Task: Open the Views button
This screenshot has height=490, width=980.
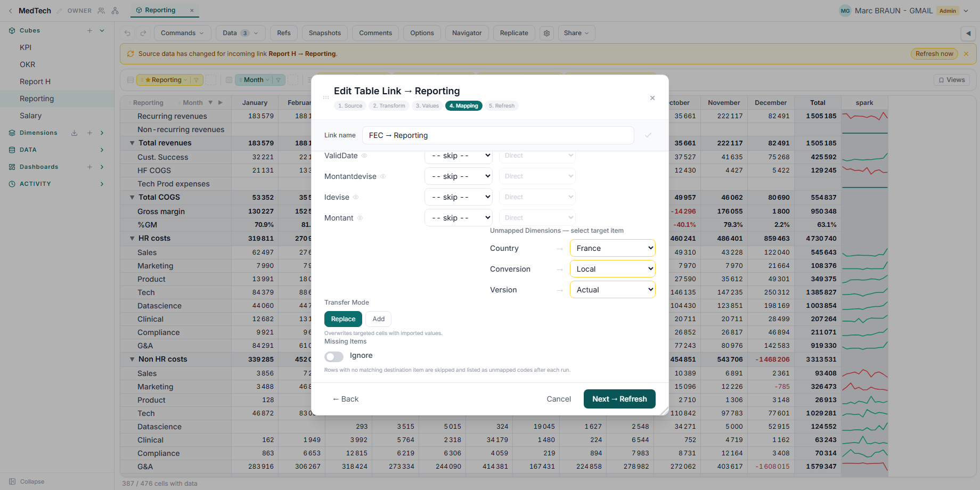Action: (952, 80)
